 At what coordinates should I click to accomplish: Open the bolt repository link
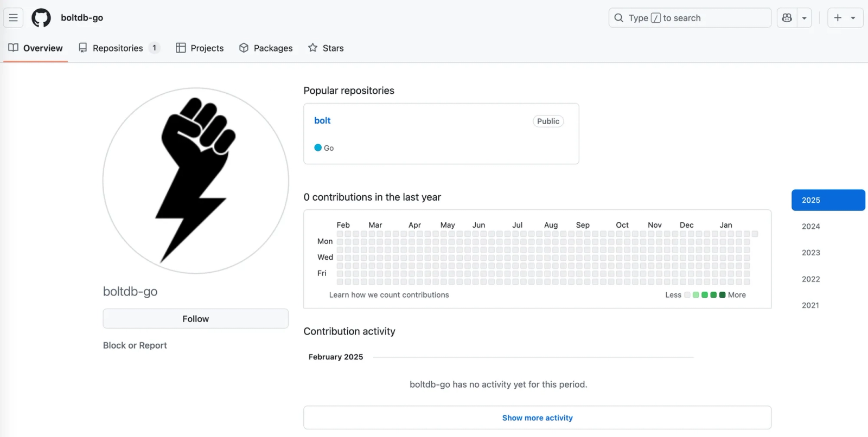[322, 120]
